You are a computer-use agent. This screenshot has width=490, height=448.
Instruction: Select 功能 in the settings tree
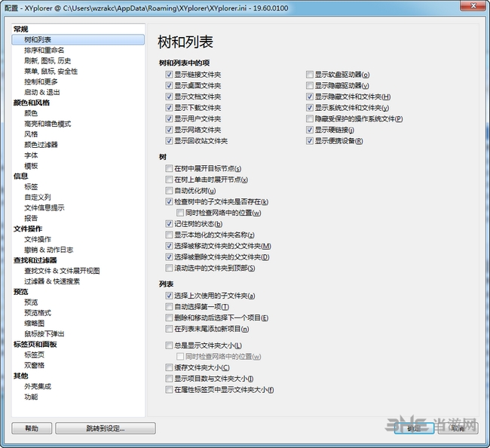coord(31,397)
